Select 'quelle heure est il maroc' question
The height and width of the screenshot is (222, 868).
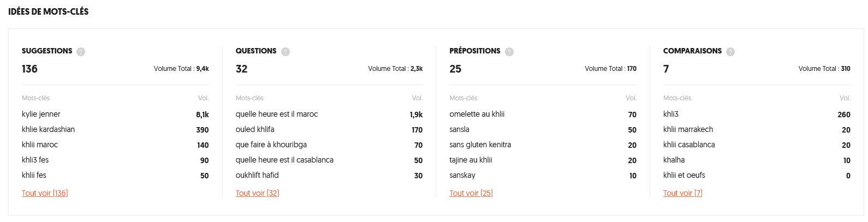point(276,114)
